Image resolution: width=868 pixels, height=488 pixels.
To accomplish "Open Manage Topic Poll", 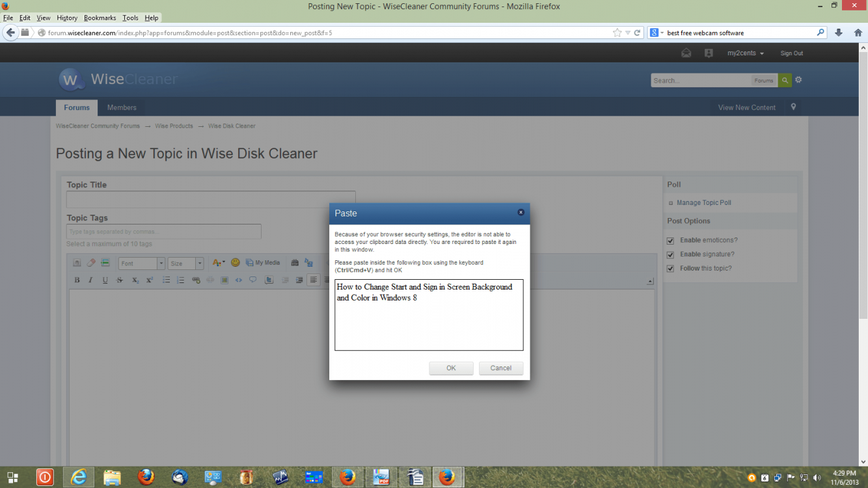I will pos(704,203).
